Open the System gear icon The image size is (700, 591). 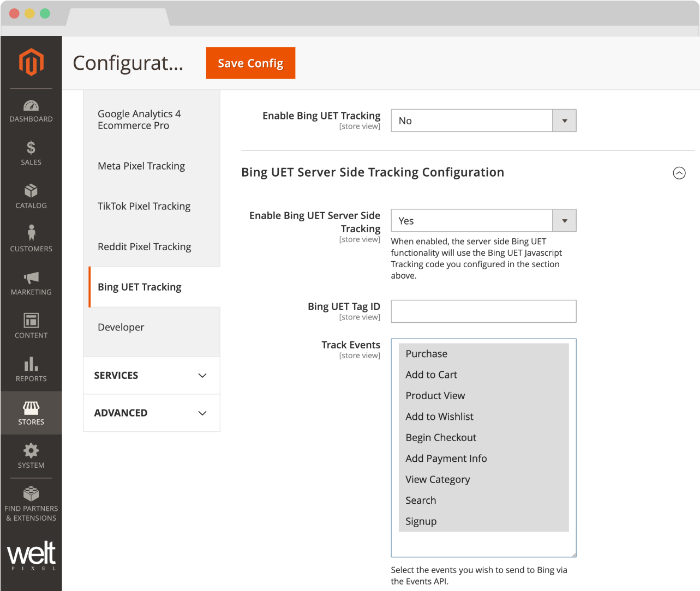(31, 455)
